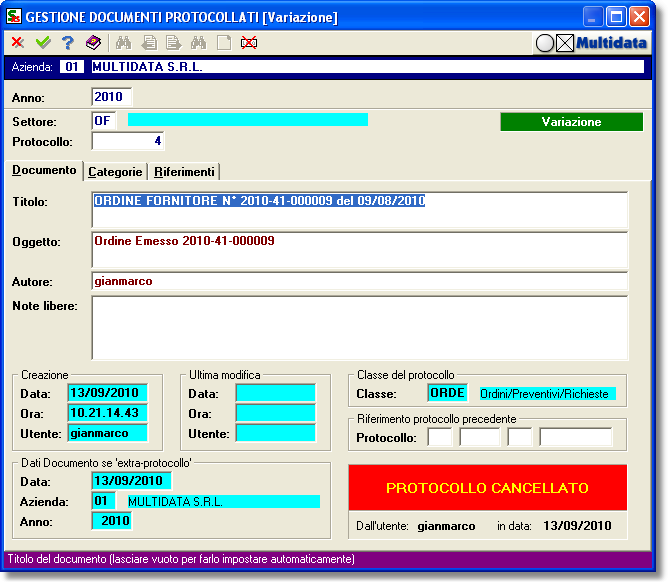Click the application icon in title bar
The height and width of the screenshot is (584, 668).
(14, 17)
